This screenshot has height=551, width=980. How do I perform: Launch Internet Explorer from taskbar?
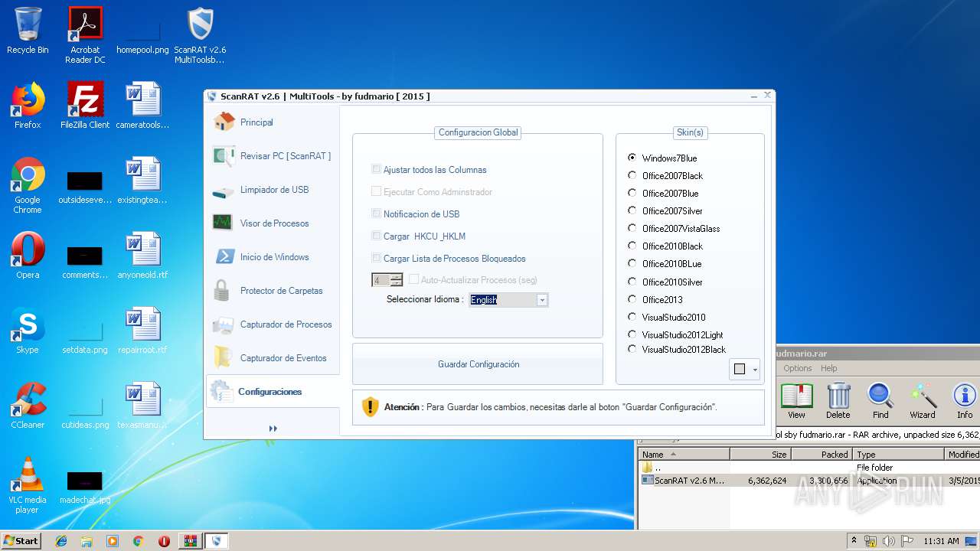[x=61, y=541]
